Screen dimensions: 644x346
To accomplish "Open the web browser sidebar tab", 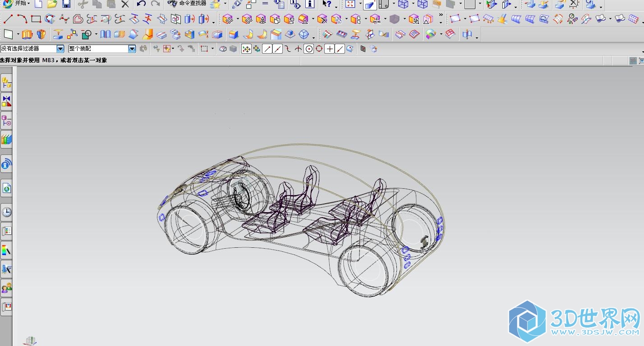I will (6, 188).
